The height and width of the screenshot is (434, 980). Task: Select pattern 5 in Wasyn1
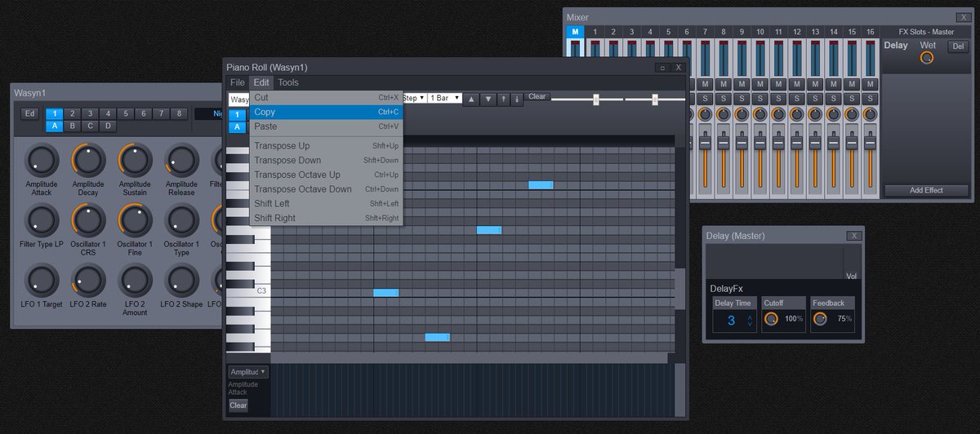pyautogui.click(x=125, y=113)
